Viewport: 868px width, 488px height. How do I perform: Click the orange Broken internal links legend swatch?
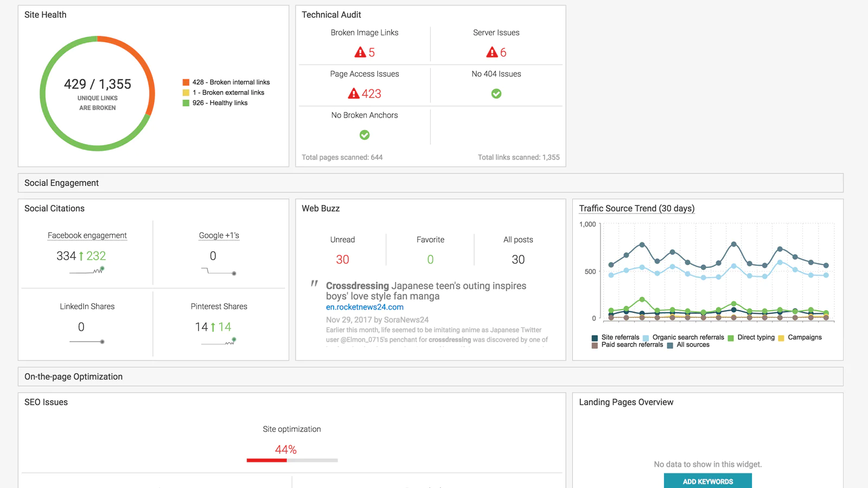pyautogui.click(x=186, y=82)
